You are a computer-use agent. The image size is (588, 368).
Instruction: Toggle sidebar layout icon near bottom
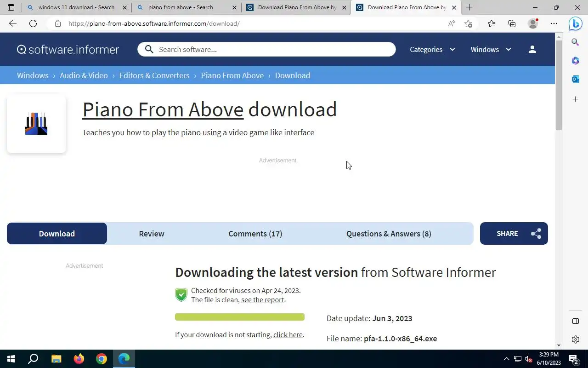click(x=575, y=321)
